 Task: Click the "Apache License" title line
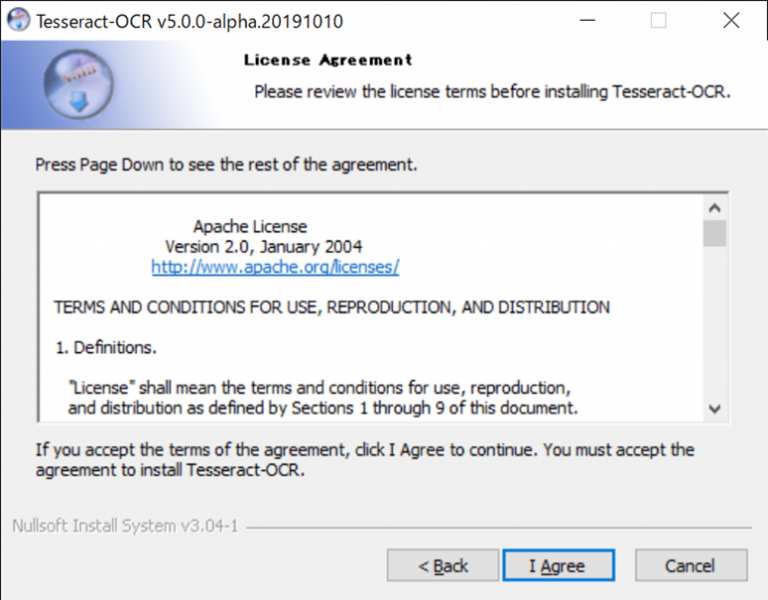tap(250, 226)
